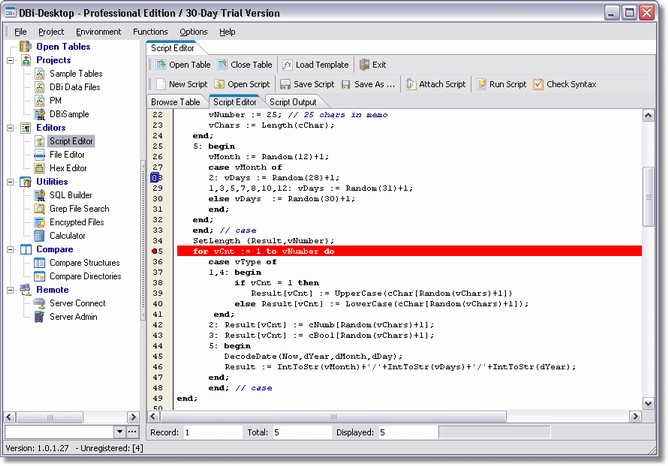Click the Compare Structures icon
The width and height of the screenshot is (668, 466).
[x=40, y=263]
